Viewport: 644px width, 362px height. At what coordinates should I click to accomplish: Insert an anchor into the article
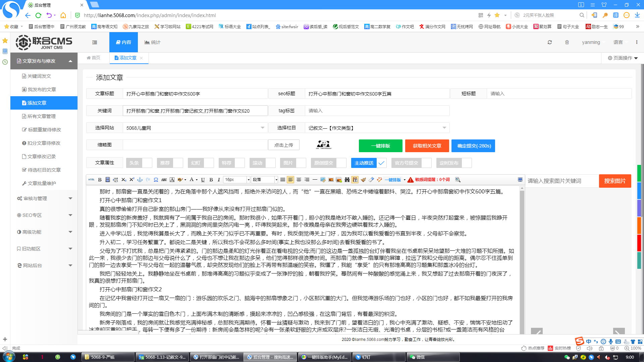pos(140,180)
